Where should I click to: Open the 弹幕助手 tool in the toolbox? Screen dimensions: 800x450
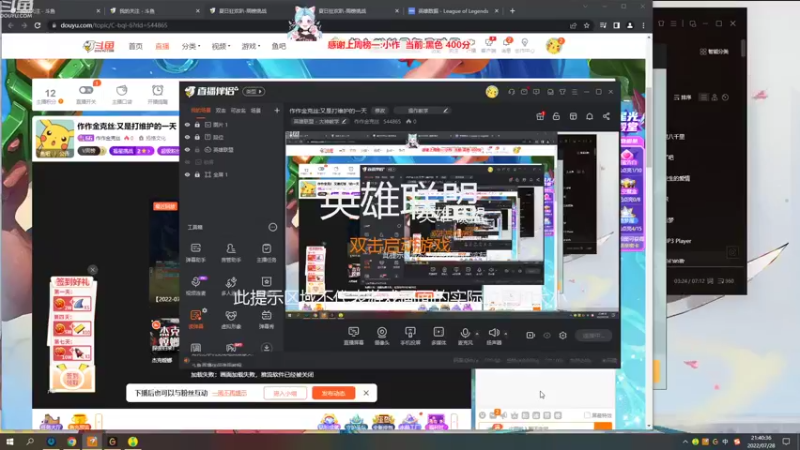(195, 252)
